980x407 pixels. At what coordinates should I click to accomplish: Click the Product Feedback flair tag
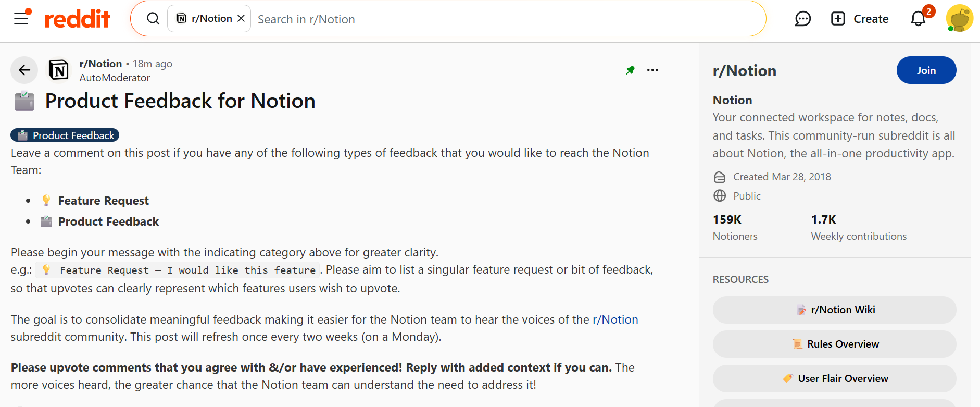click(x=65, y=135)
